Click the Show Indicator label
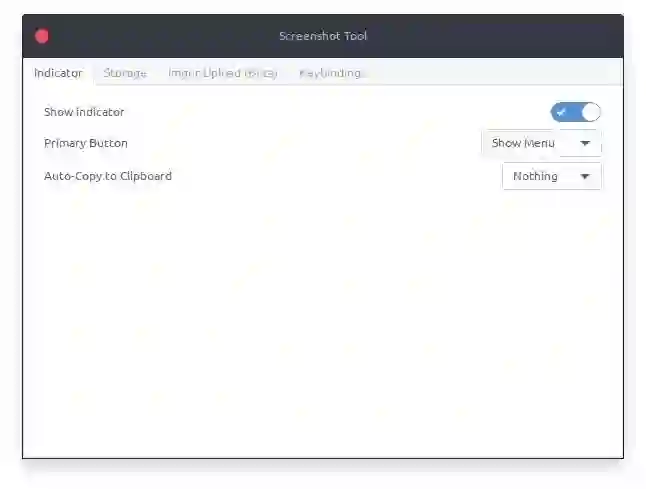Viewport: 646px width, 489px height. point(84,112)
